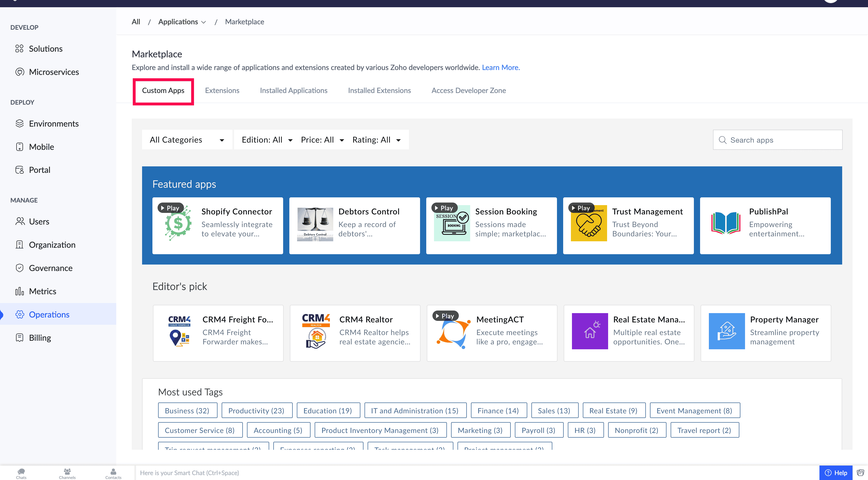Play the Shopify Connector video
Image resolution: width=868 pixels, height=480 pixels.
coord(170,208)
